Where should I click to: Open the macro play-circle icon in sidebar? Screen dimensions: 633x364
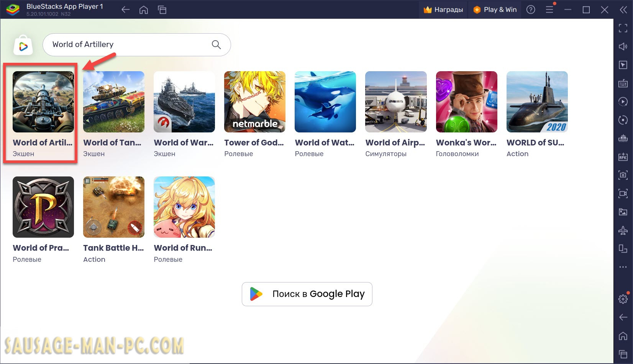tap(623, 102)
